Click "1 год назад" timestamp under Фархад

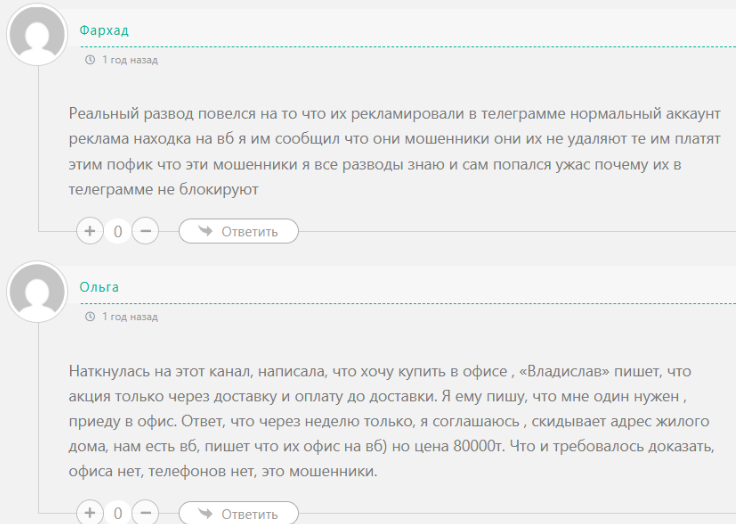[x=129, y=60]
